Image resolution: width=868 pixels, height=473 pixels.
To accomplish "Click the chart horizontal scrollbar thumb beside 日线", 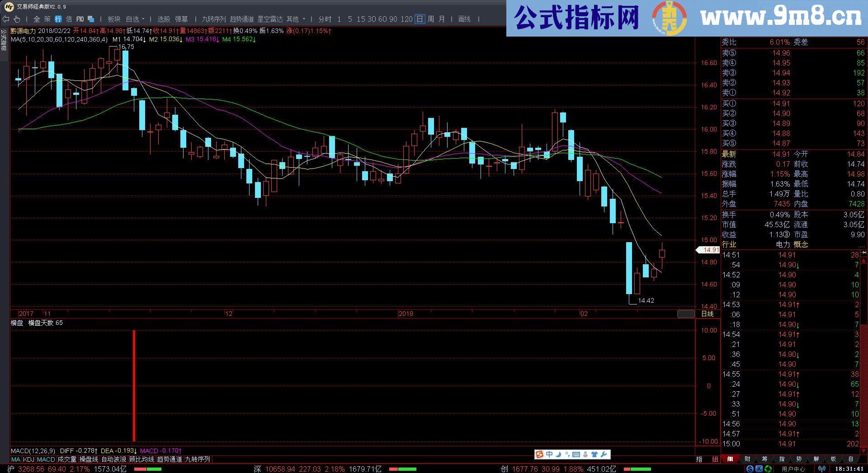I will (686, 314).
